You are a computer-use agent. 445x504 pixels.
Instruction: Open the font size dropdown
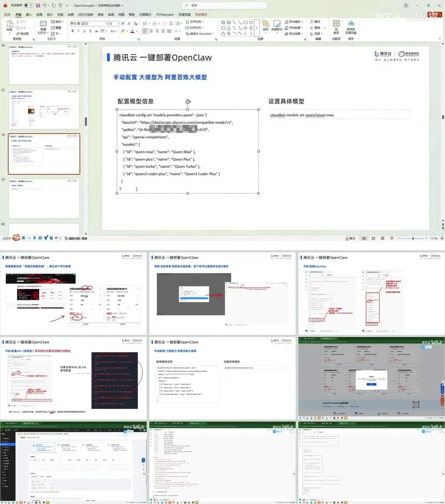(x=118, y=23)
